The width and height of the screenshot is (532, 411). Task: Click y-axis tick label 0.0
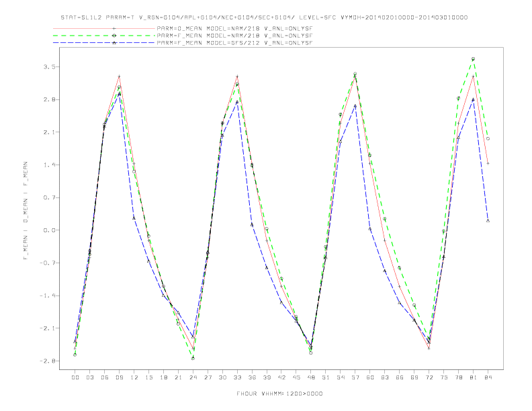[49, 230]
